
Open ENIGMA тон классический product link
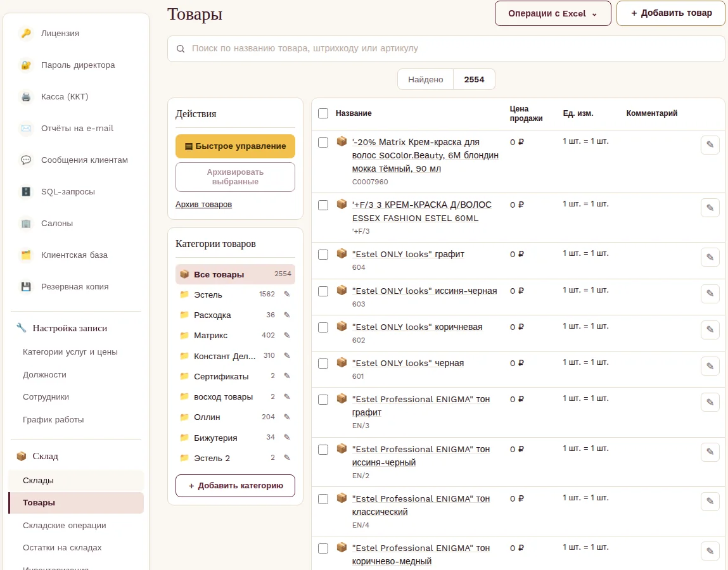421,505
